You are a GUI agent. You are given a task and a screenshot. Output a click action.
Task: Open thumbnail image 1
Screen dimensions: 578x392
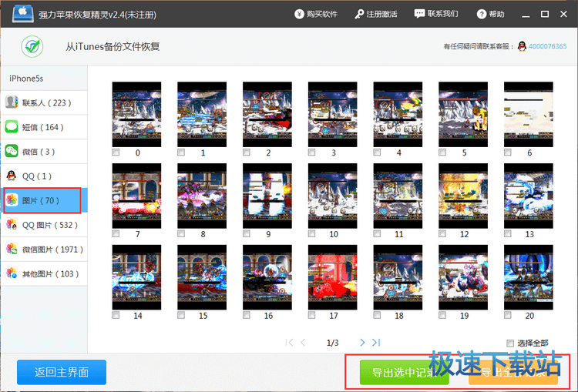coord(202,114)
